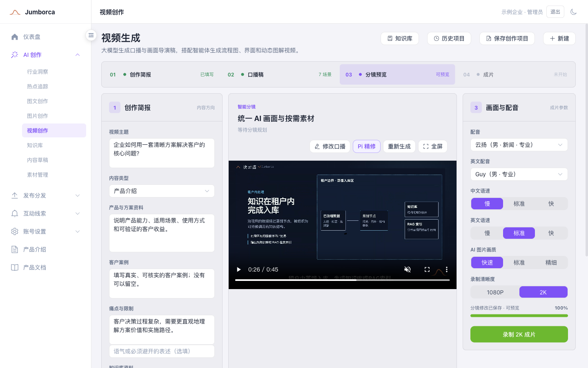588x368 pixels.
Task: Go to step 02 口播稿
Action: pyautogui.click(x=280, y=74)
